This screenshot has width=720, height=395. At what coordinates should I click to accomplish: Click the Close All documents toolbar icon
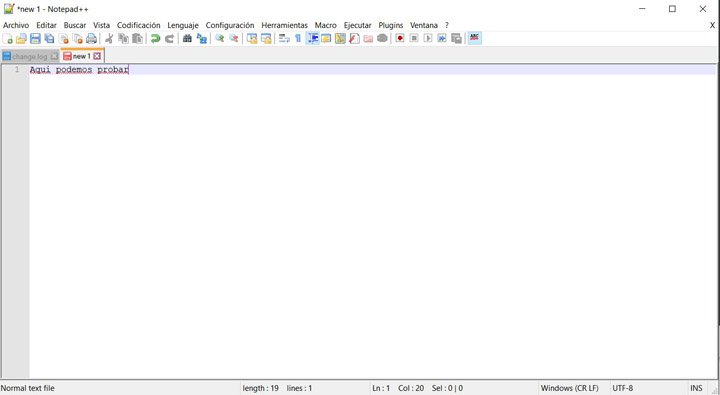pos(78,39)
